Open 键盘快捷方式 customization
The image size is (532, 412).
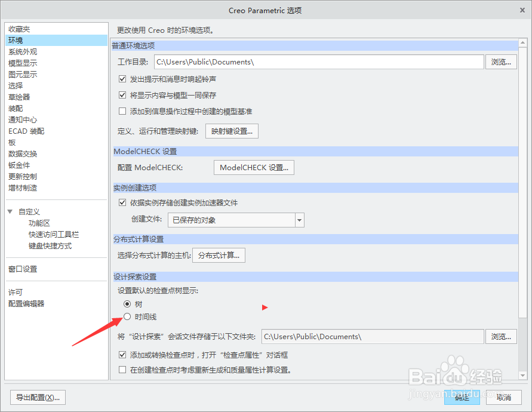pos(50,245)
